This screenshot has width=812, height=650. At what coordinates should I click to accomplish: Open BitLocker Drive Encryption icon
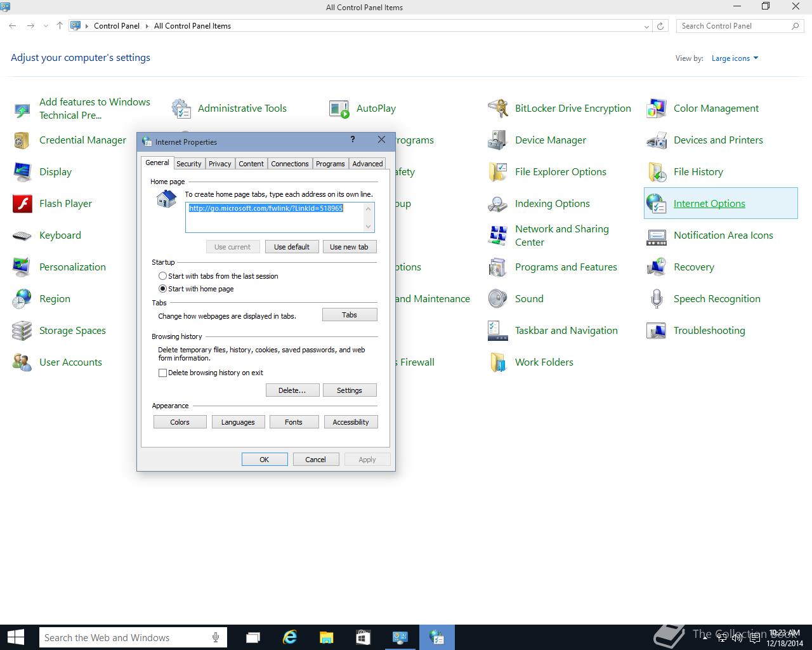(x=498, y=109)
